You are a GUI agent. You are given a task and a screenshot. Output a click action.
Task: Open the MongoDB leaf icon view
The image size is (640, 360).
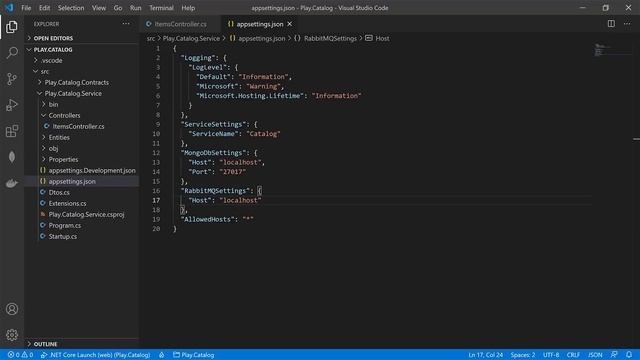point(12,157)
